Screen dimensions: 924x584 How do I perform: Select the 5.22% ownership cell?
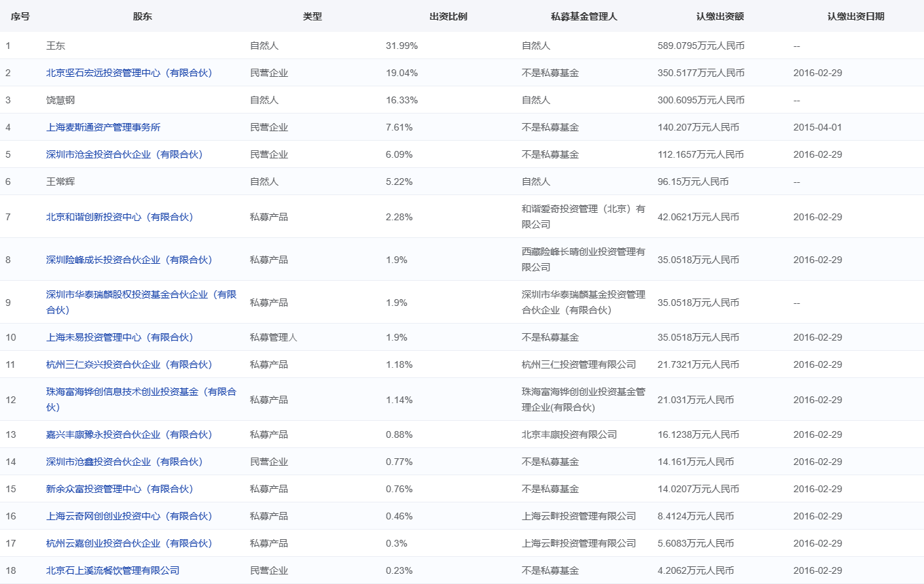(x=399, y=182)
